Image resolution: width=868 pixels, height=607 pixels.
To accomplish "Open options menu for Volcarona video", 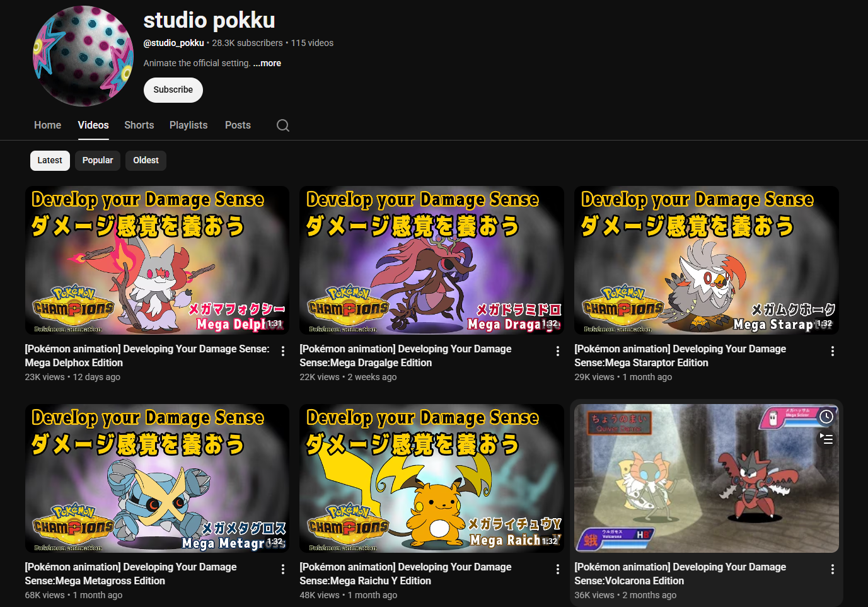I will 833,569.
